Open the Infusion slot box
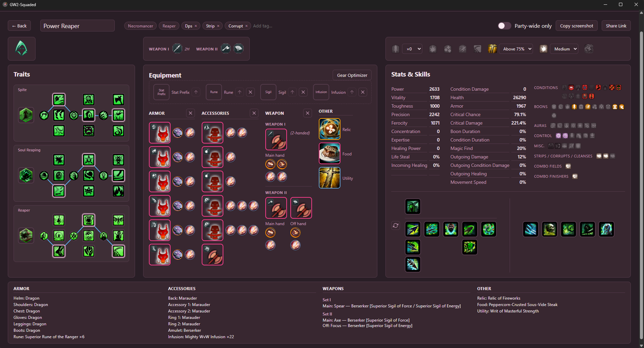 click(321, 92)
